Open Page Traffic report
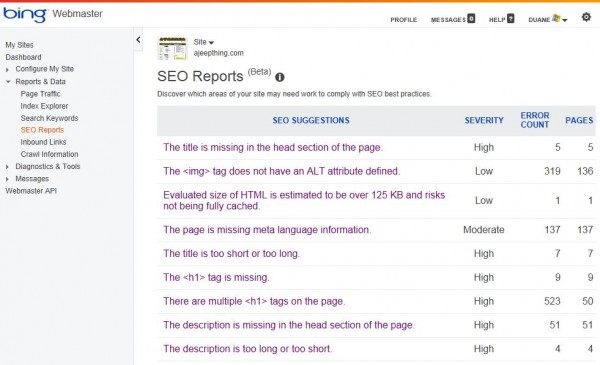 tap(40, 94)
